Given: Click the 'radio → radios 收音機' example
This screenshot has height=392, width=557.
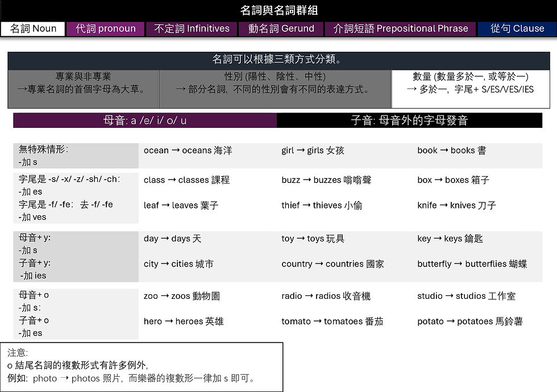Looking at the screenshot, I should pyautogui.click(x=326, y=296).
